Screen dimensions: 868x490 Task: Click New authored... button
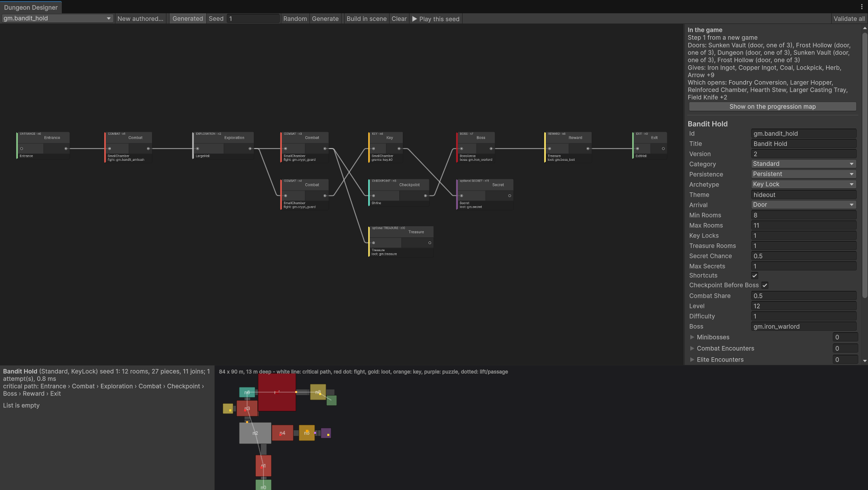[x=140, y=19]
